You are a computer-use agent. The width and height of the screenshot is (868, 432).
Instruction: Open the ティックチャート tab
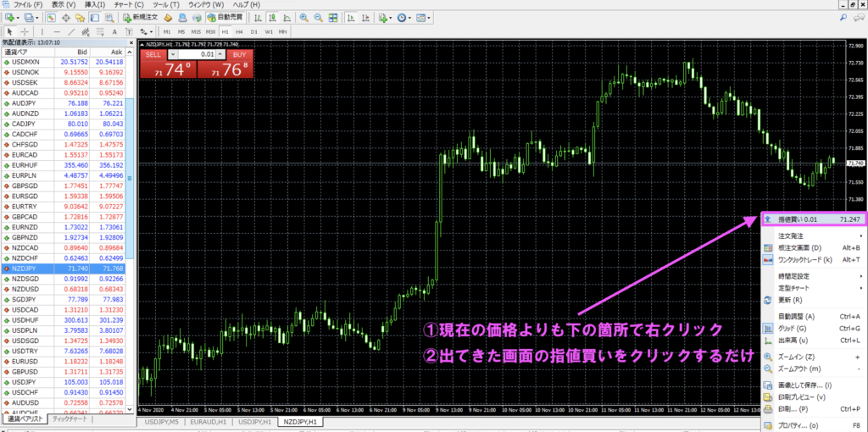(x=70, y=419)
